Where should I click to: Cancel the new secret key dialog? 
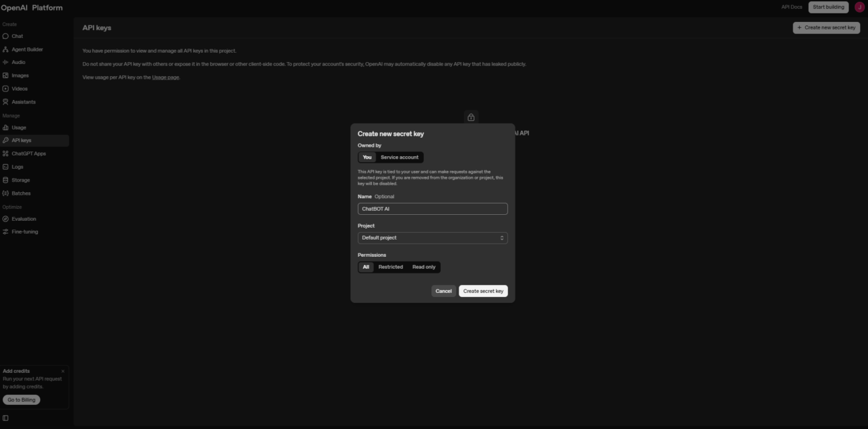[443, 291]
